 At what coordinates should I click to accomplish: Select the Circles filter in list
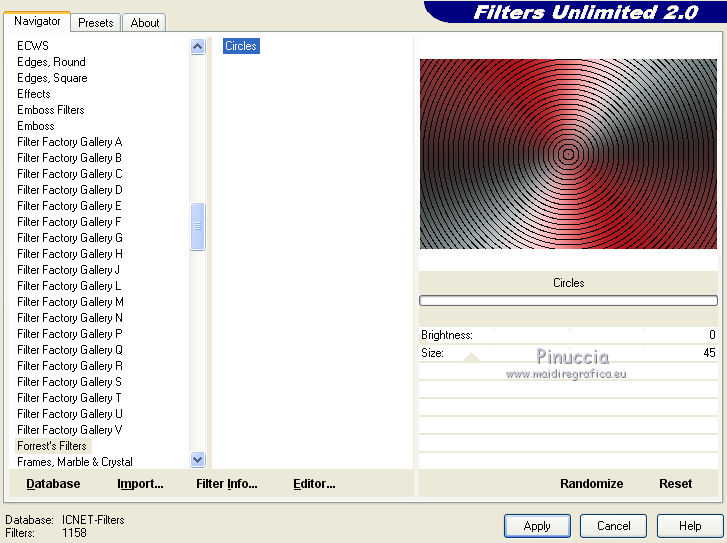[241, 46]
